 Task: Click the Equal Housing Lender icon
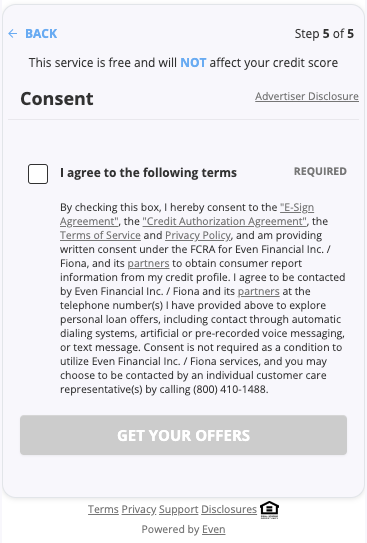click(269, 510)
